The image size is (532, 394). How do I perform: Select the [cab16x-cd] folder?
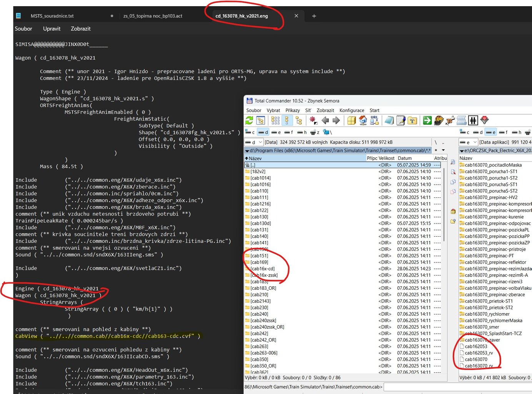coord(262,269)
